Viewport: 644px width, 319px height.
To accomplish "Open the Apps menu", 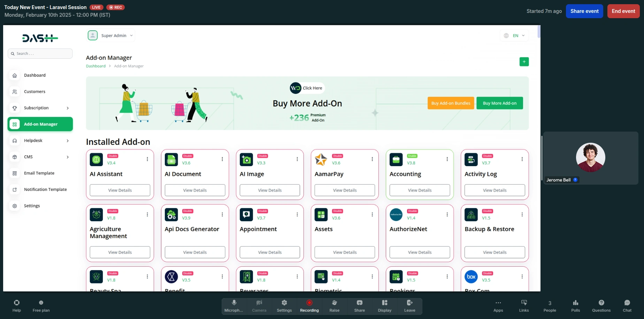I will click(498, 306).
